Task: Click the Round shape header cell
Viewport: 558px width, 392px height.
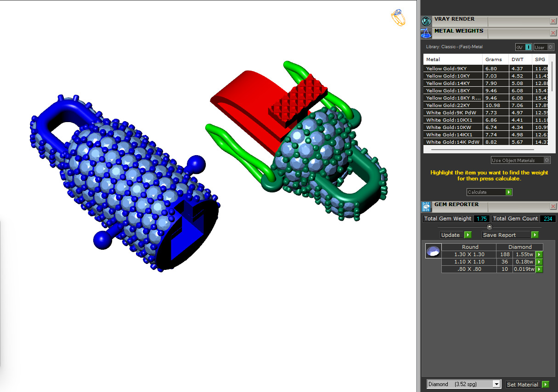Action: tap(469, 247)
